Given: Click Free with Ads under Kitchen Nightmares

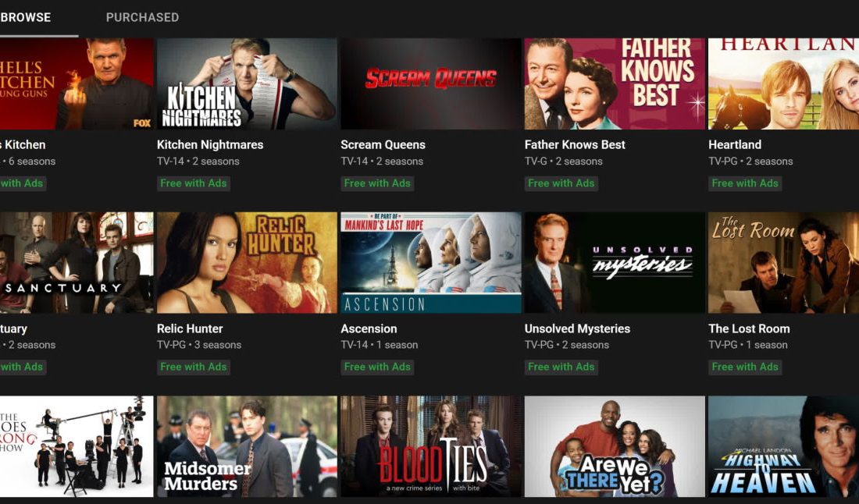Looking at the screenshot, I should pyautogui.click(x=194, y=183).
